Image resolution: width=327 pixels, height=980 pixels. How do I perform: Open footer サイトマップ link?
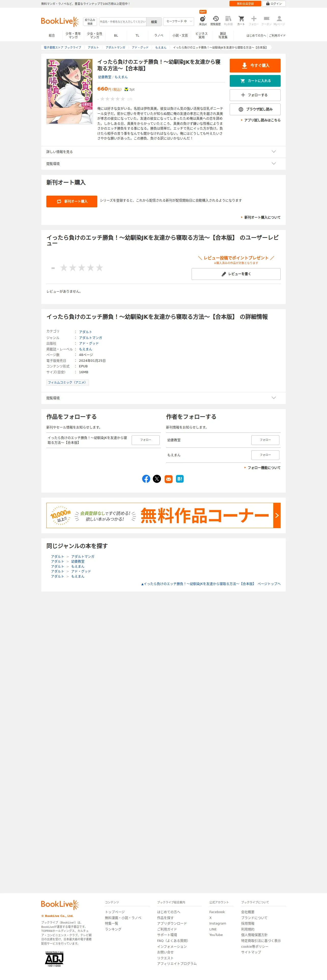point(251,952)
